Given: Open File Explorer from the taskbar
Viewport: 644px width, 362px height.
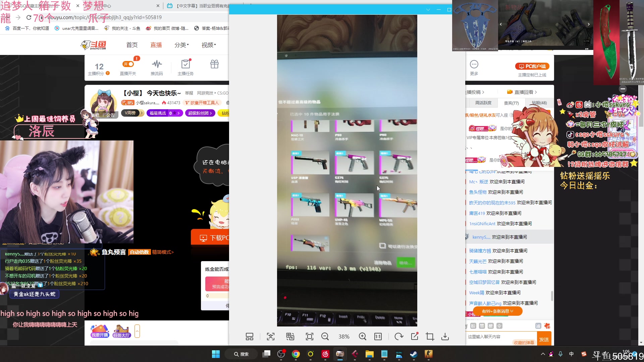Looking at the screenshot, I should coord(370,354).
